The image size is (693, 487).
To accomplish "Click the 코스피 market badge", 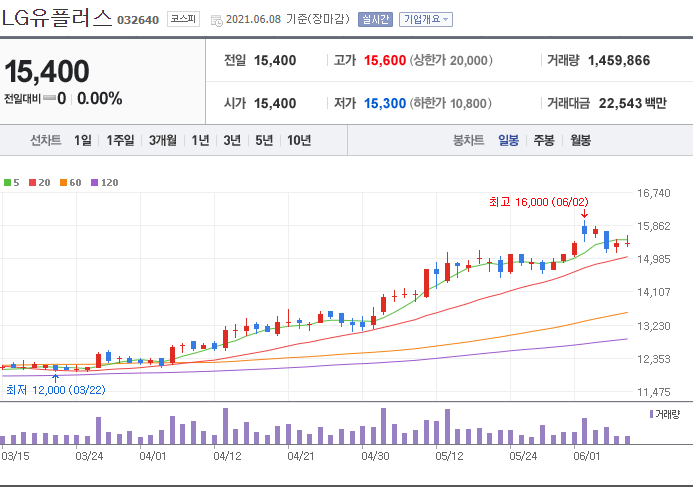I will (x=183, y=19).
